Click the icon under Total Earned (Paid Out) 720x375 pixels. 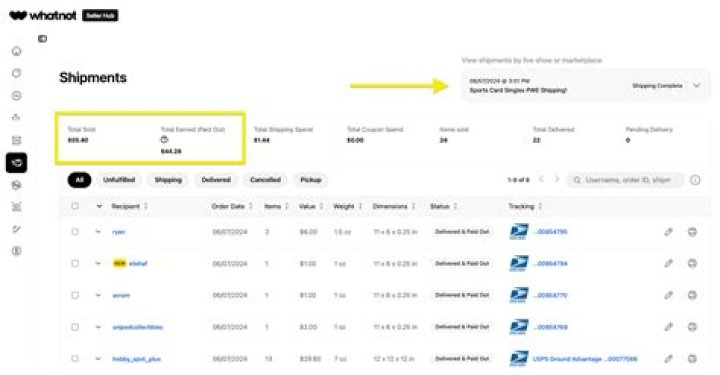click(x=164, y=140)
